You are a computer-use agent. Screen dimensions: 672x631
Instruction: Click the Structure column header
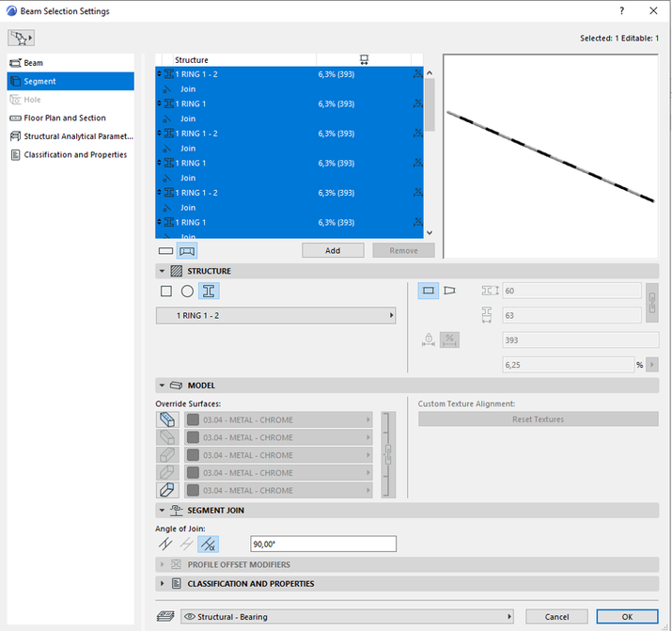(244, 60)
